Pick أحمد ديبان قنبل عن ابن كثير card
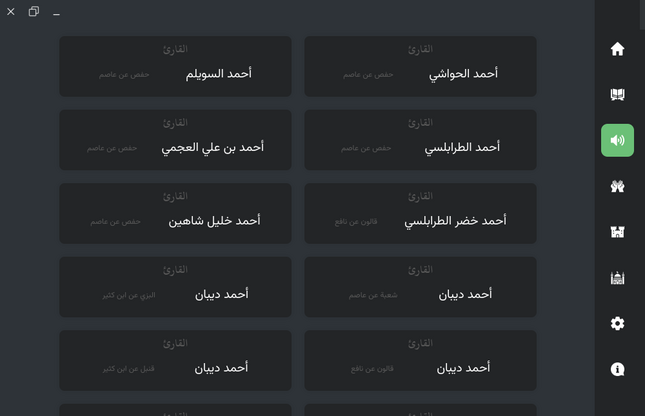This screenshot has width=645, height=416. (x=175, y=360)
